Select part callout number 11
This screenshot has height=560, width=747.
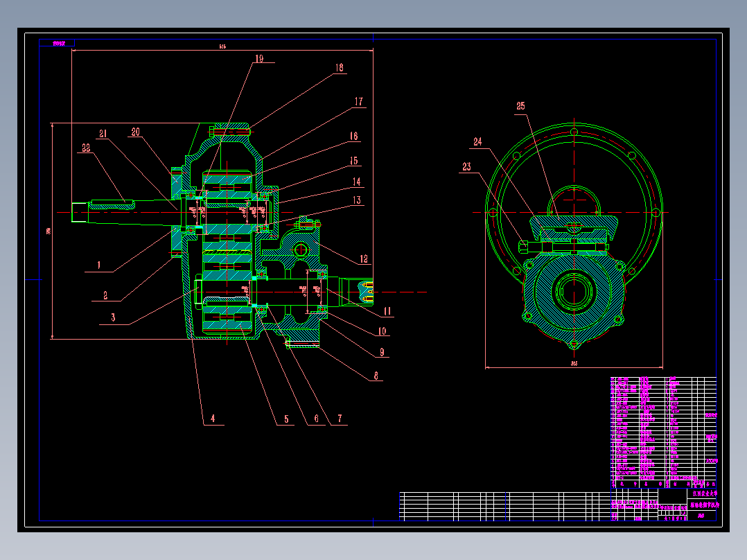pyautogui.click(x=387, y=311)
